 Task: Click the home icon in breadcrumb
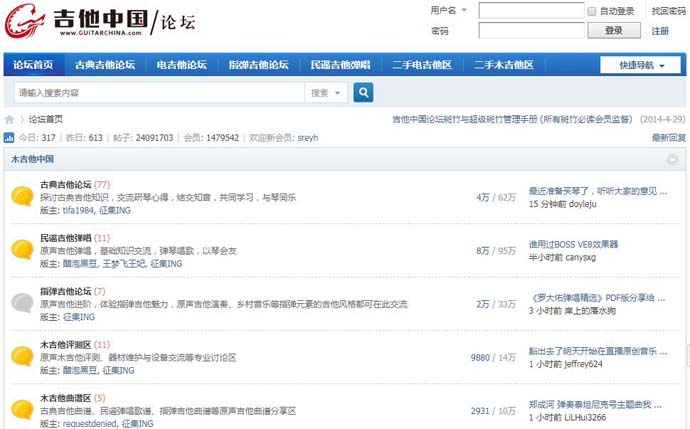pyautogui.click(x=10, y=119)
